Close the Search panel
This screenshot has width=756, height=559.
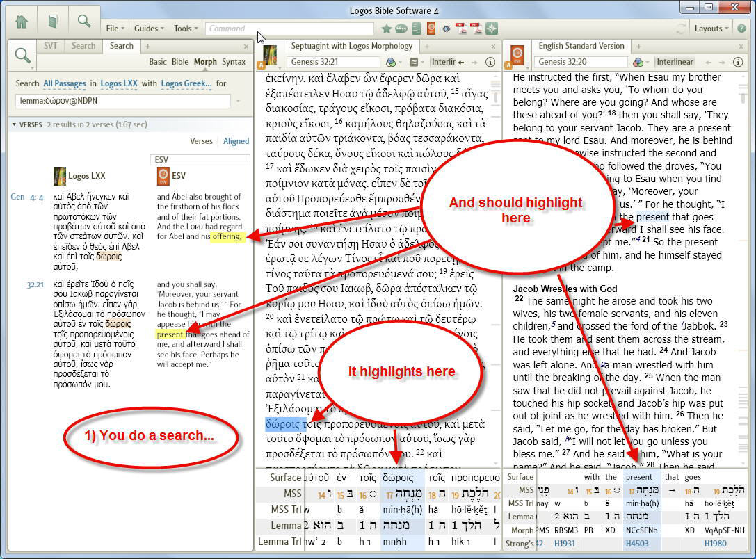246,47
